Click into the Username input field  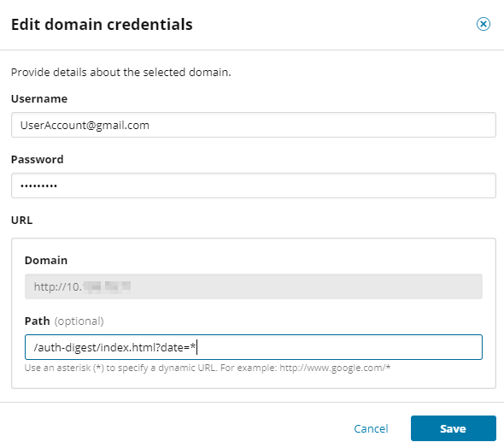tap(254, 125)
